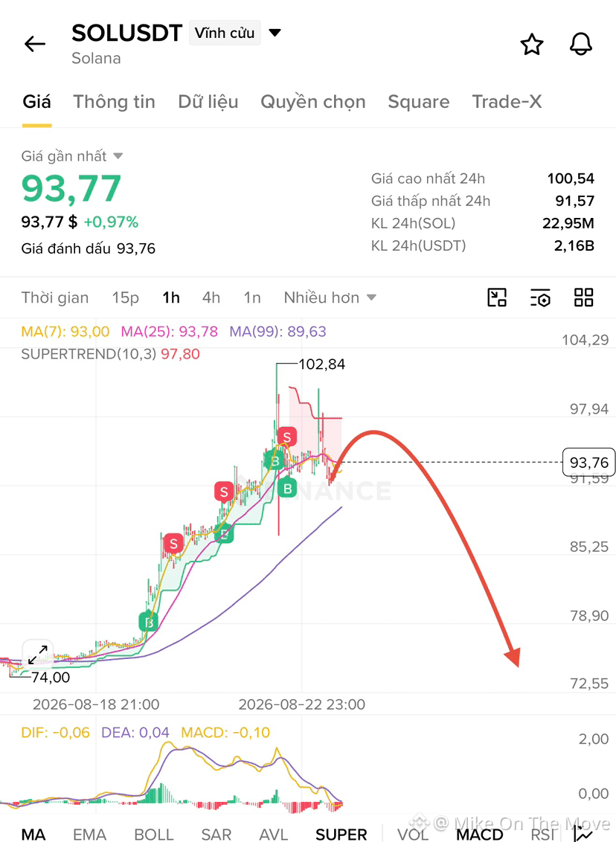This screenshot has width=616, height=842.
Task: Go to the Square tab
Action: coord(418,101)
